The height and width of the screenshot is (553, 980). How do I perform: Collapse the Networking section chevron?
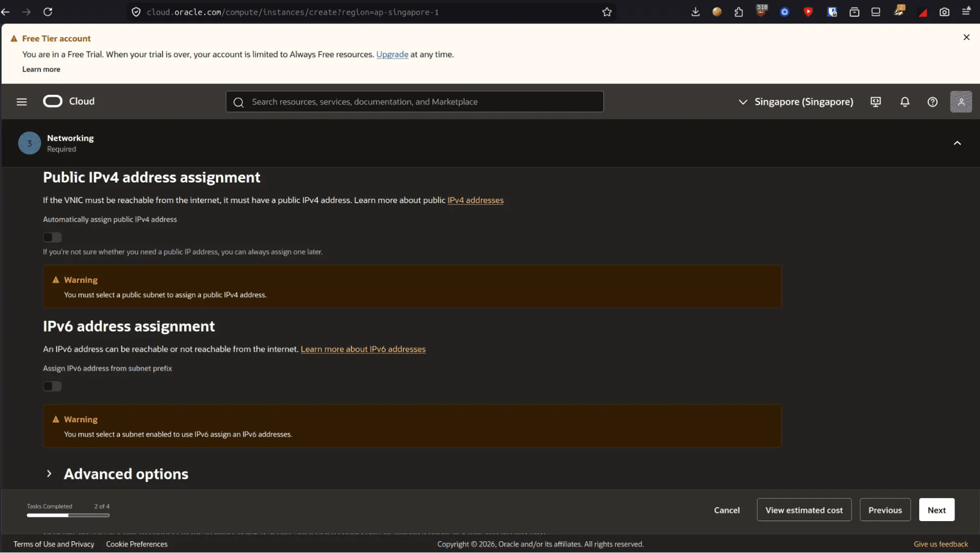[x=957, y=143]
